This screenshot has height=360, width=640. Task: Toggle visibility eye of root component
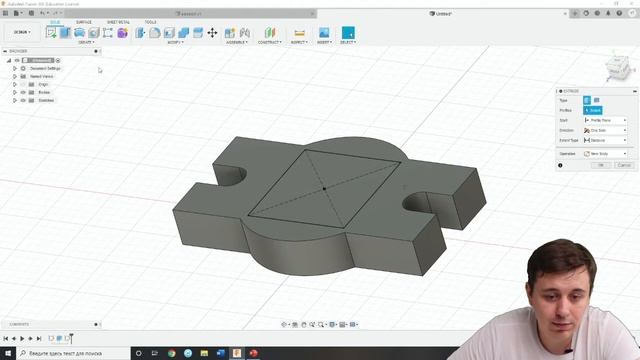pos(17,60)
